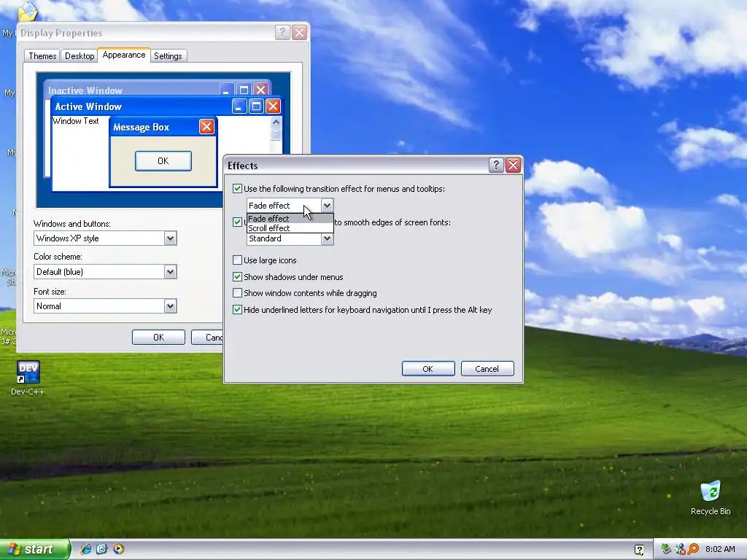Choose Scroll effect from the open list
The height and width of the screenshot is (560, 747).
pyautogui.click(x=290, y=228)
